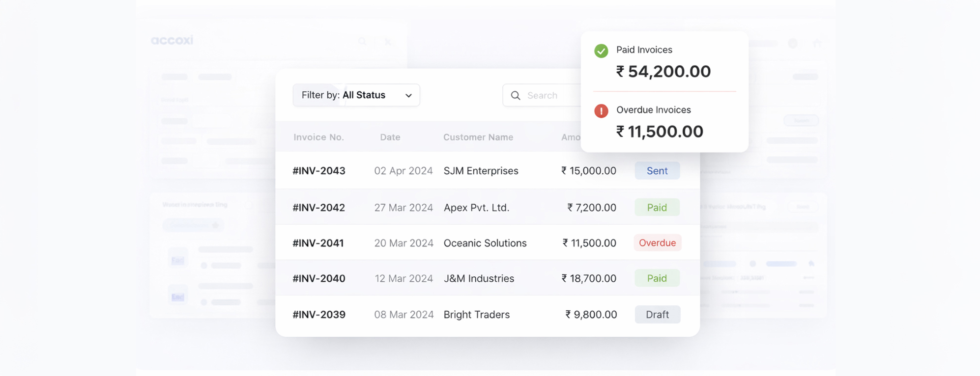Click the Customer Name column header

[x=478, y=137]
